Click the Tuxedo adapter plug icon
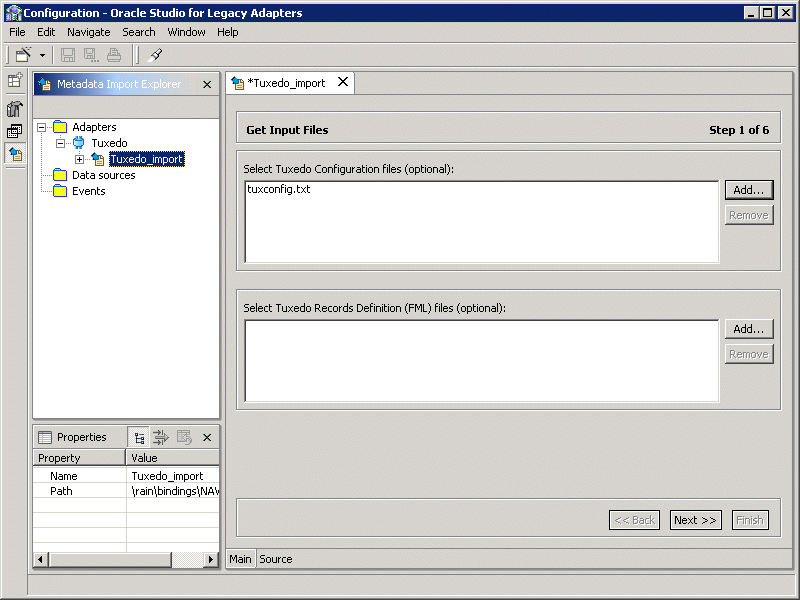 pos(79,143)
